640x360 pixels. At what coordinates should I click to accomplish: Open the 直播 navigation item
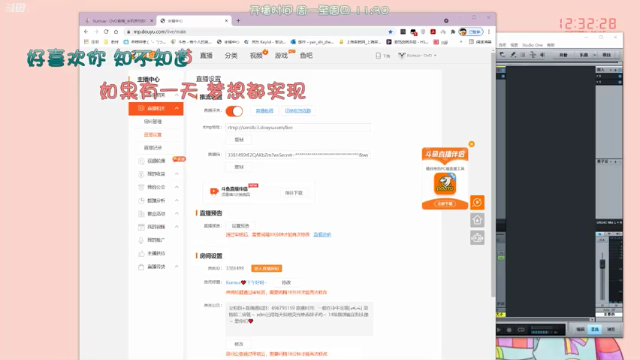pyautogui.click(x=206, y=56)
